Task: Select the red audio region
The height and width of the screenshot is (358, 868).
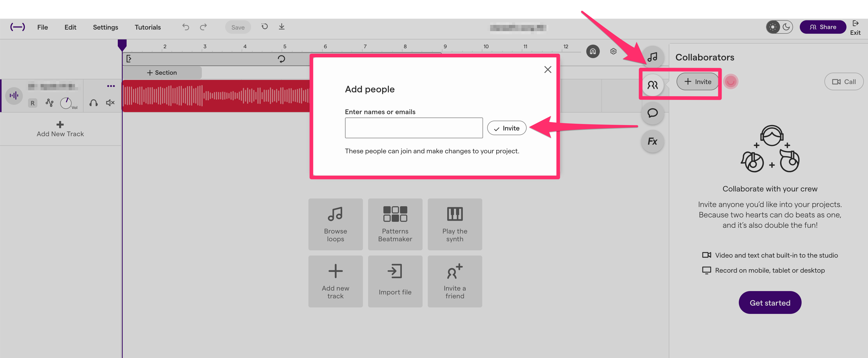Action: point(216,96)
